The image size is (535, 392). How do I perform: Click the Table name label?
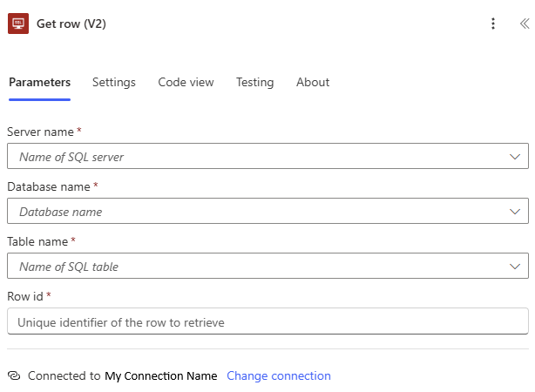pyautogui.click(x=37, y=241)
